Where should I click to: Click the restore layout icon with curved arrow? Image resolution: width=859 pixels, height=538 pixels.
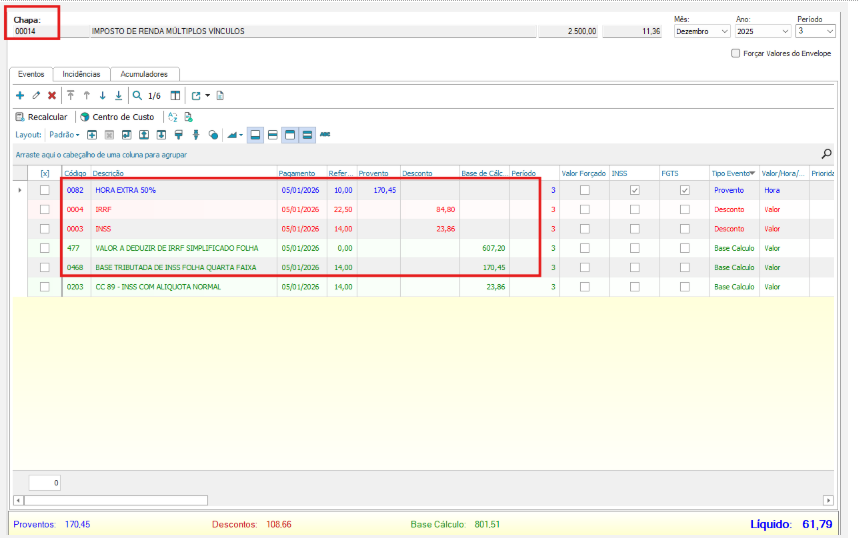click(x=127, y=135)
